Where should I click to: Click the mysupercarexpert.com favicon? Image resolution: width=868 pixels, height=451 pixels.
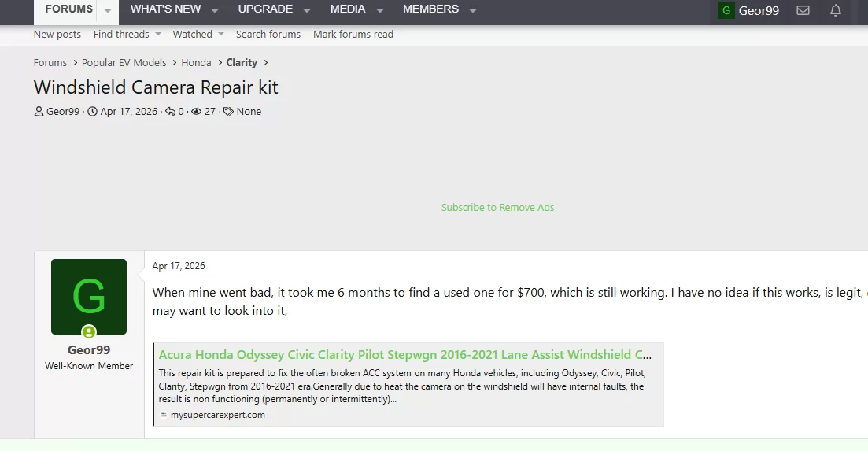click(x=164, y=415)
